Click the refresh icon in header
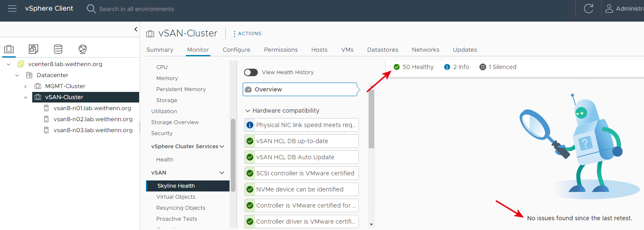 pyautogui.click(x=588, y=8)
